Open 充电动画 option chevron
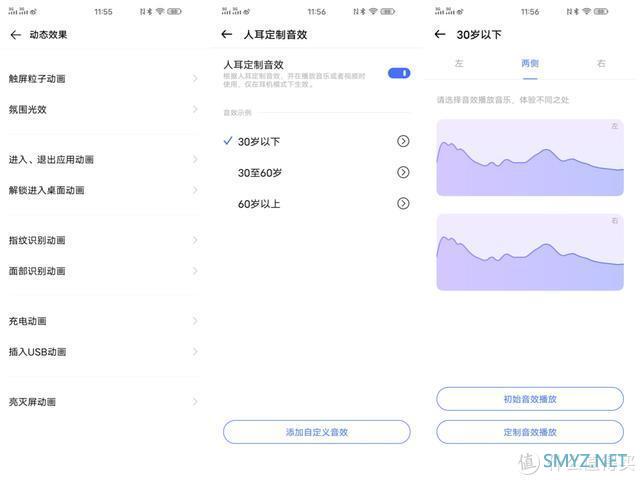This screenshot has height=480, width=640. point(195,321)
